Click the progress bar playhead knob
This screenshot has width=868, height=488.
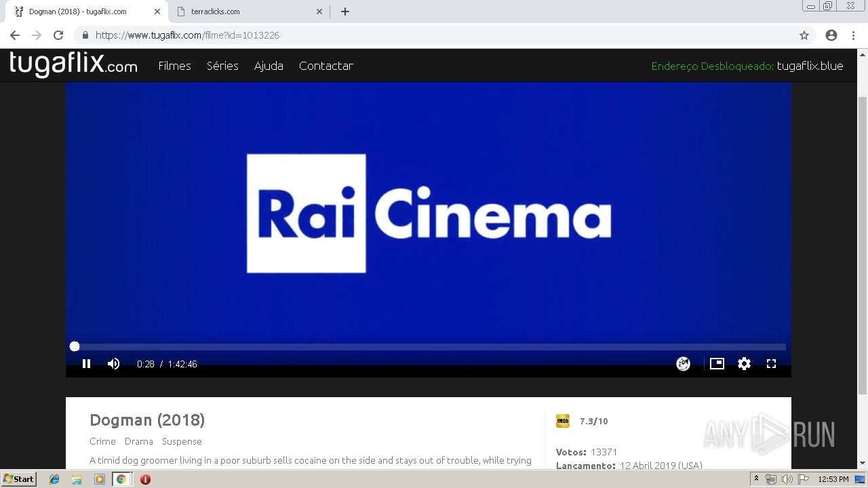(75, 346)
